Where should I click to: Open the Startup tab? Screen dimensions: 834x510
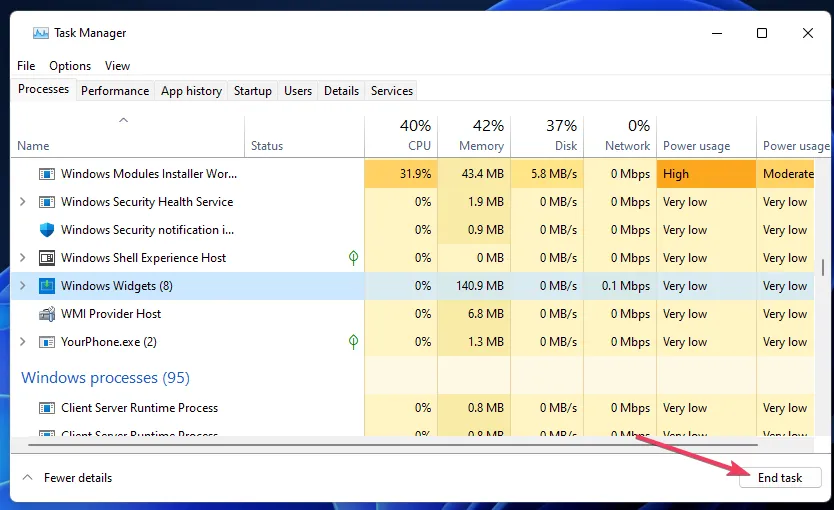pos(252,91)
